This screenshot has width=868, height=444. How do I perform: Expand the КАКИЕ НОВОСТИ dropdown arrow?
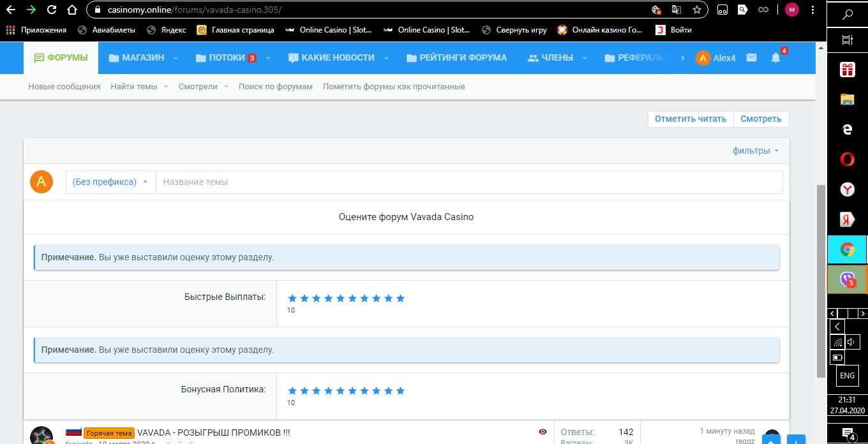tap(386, 58)
